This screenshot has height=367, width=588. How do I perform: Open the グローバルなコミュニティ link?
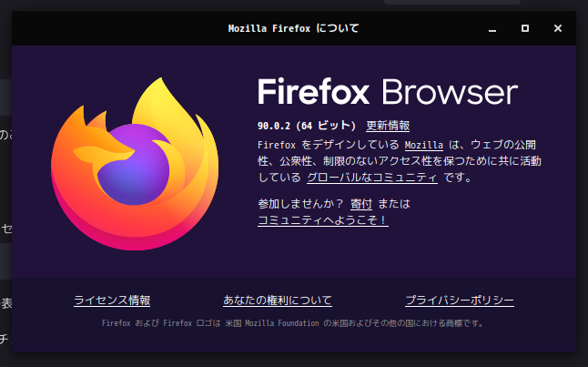coord(372,177)
